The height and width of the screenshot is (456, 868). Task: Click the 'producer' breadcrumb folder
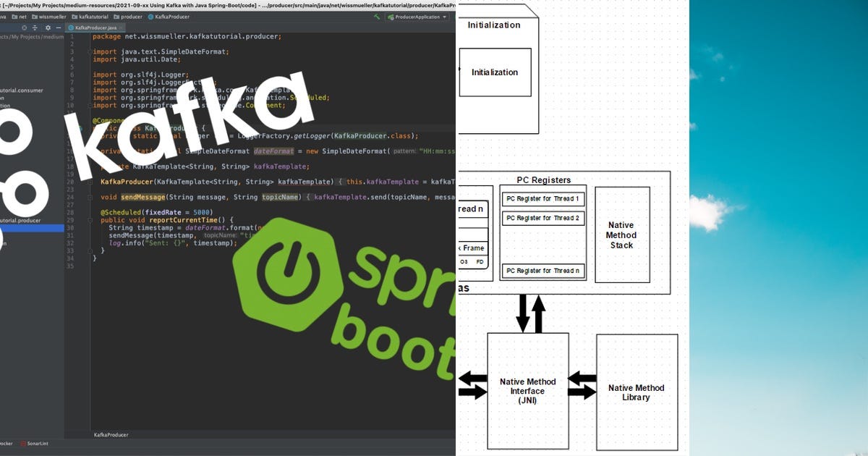[128, 17]
